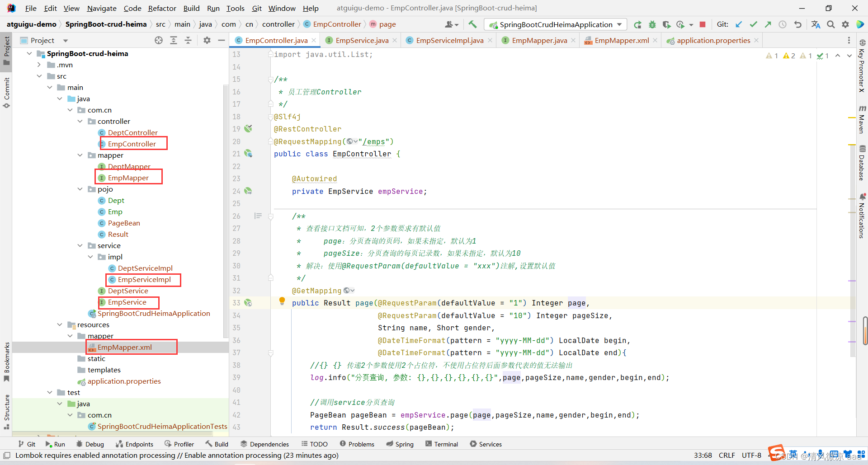Screen dimensions: 868x465
Task: Close the EmpServiceImpl.java tab
Action: [490, 40]
